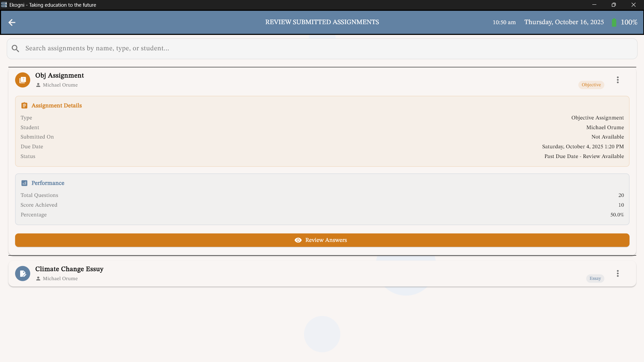644x362 pixels.
Task: Select the Objective badge on Obj Assignment
Action: click(x=591, y=85)
